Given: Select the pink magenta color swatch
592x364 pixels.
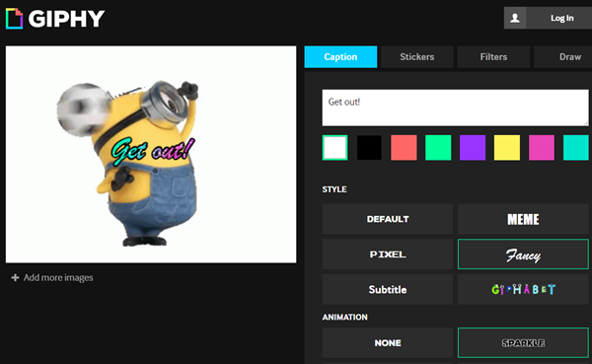Looking at the screenshot, I should click(542, 148).
